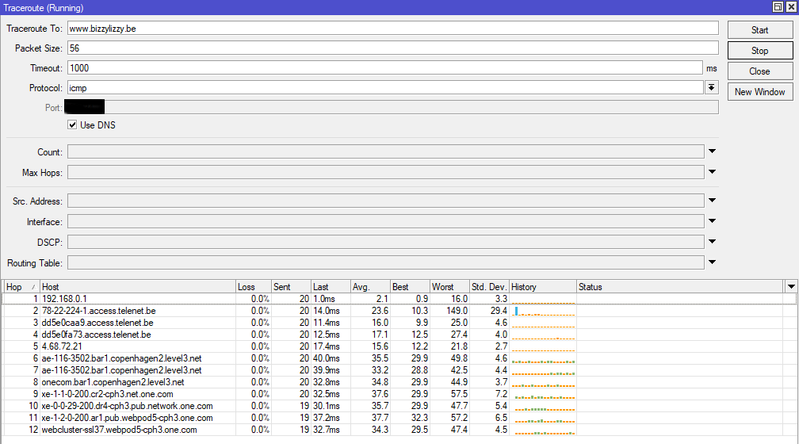
Task: Select host dd5e0caa9.access.telenet.be
Action: click(x=97, y=323)
